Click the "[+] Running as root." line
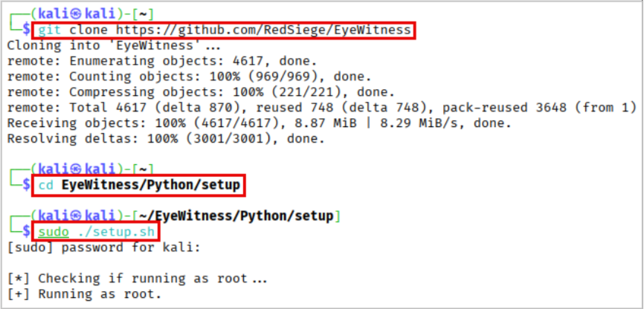Screen dimensions: 644x309 click(x=84, y=294)
